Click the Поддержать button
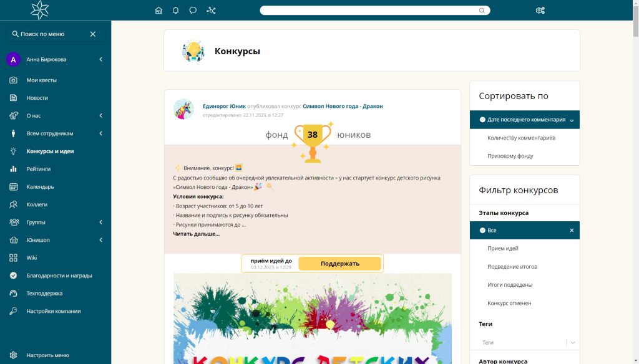Viewport: 639px width, 364px height. click(x=340, y=264)
